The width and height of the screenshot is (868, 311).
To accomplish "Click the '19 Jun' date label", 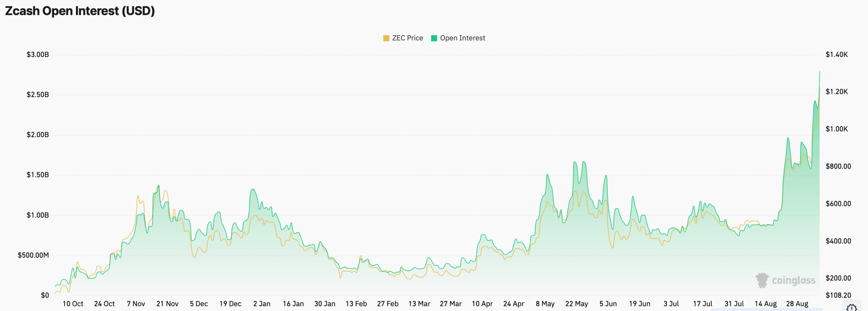I will click(640, 304).
